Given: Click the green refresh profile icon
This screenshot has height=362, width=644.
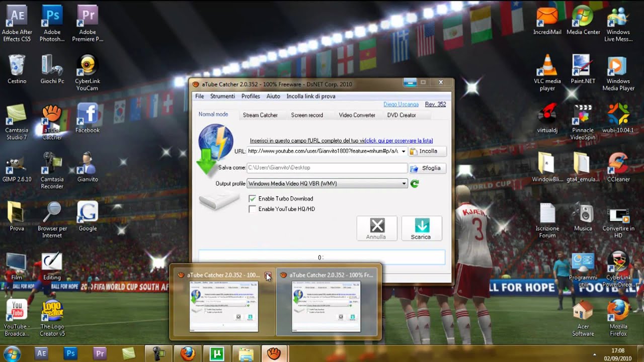Looking at the screenshot, I should (x=415, y=184).
